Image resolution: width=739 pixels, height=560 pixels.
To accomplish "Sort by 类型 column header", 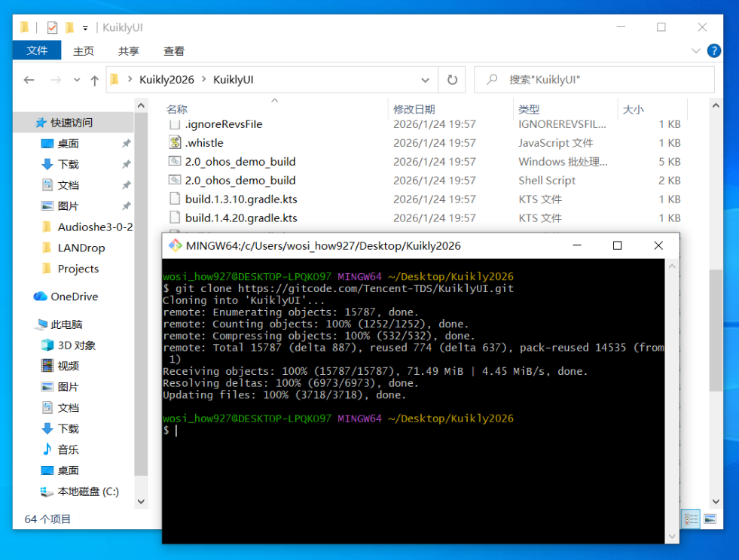I will [x=529, y=109].
